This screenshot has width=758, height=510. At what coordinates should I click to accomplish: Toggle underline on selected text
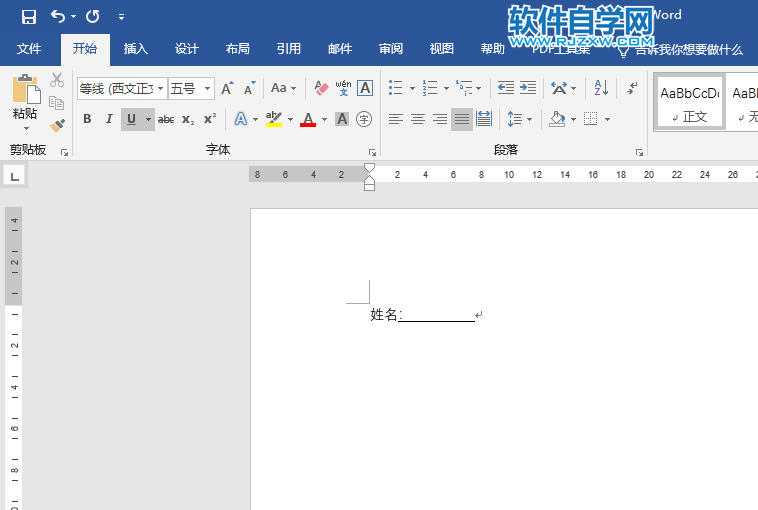(x=131, y=119)
